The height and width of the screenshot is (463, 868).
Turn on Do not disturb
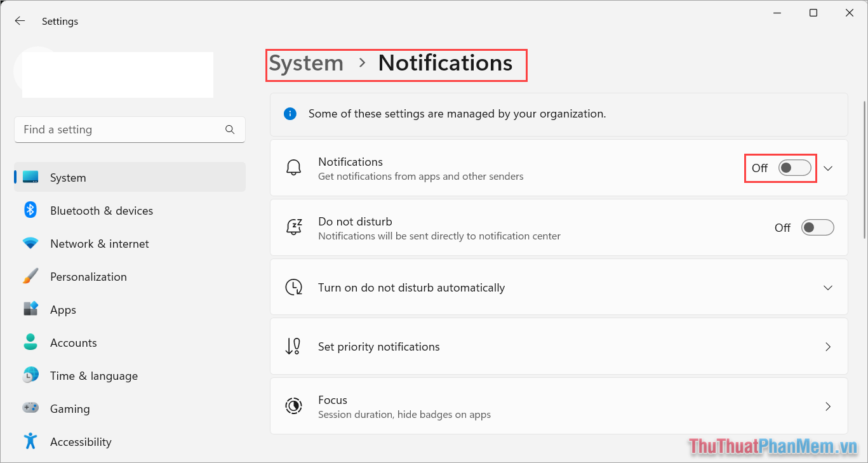[x=818, y=227]
